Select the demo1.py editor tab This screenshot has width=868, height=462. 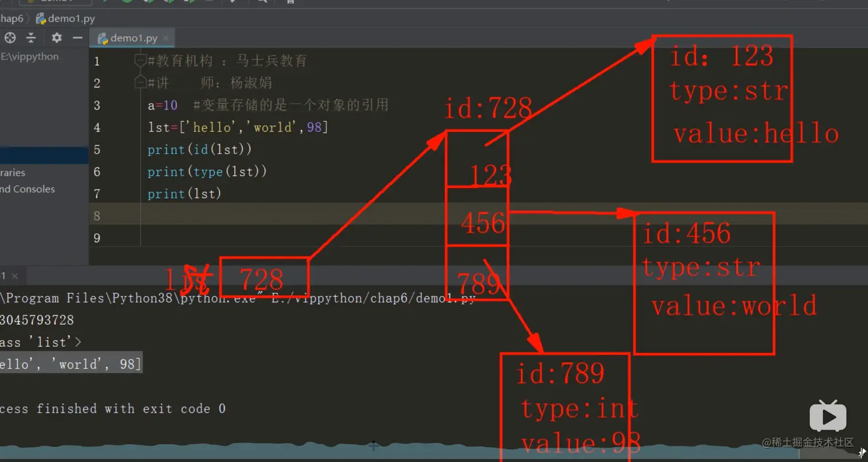[x=133, y=38]
